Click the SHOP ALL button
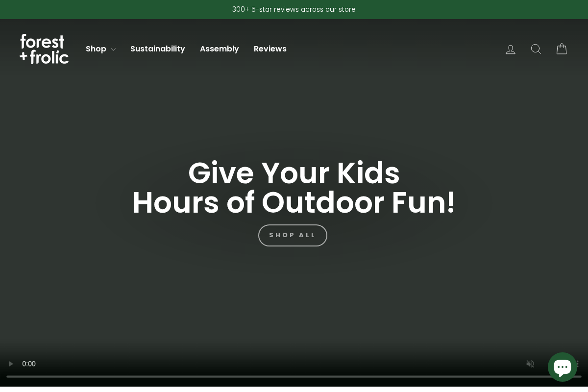The width and height of the screenshot is (588, 392). 293,235
